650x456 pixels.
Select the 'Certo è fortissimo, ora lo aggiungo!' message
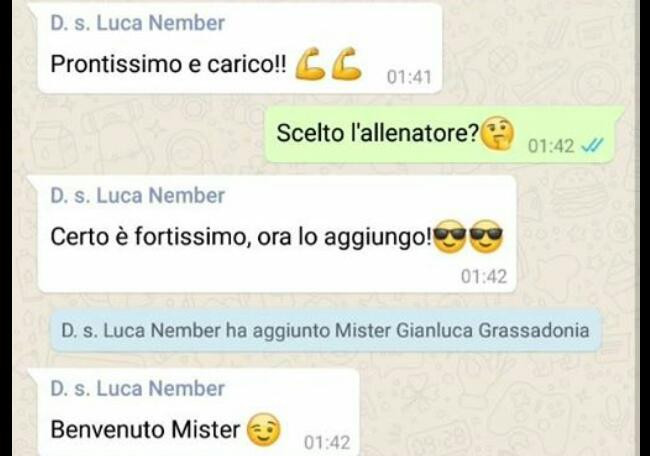tap(276, 234)
